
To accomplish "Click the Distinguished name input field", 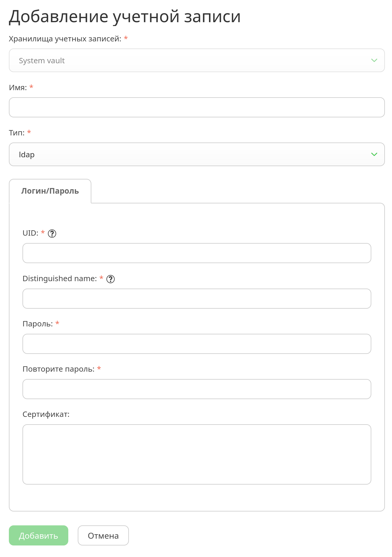I will pos(197,299).
